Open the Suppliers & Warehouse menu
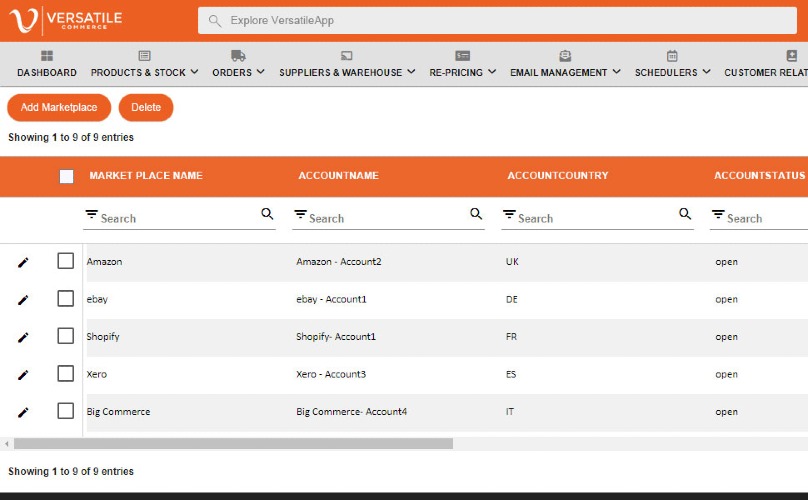This screenshot has width=808, height=500. click(341, 73)
